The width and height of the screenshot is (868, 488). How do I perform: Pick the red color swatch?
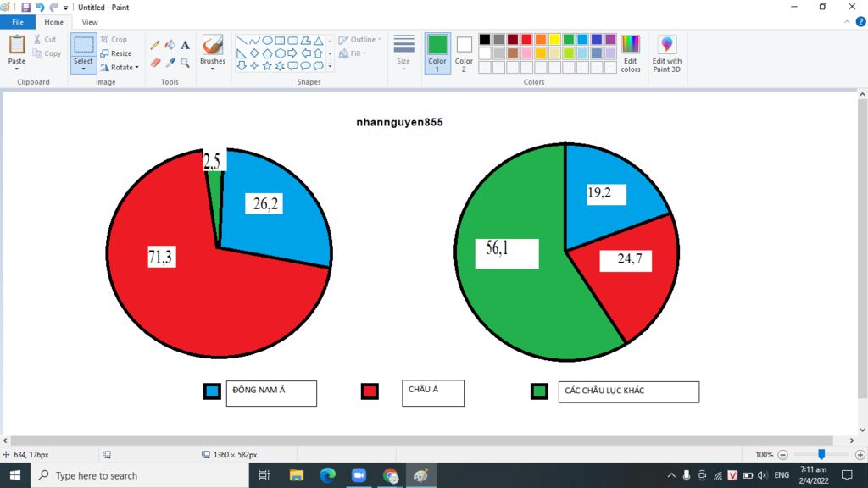coord(526,39)
